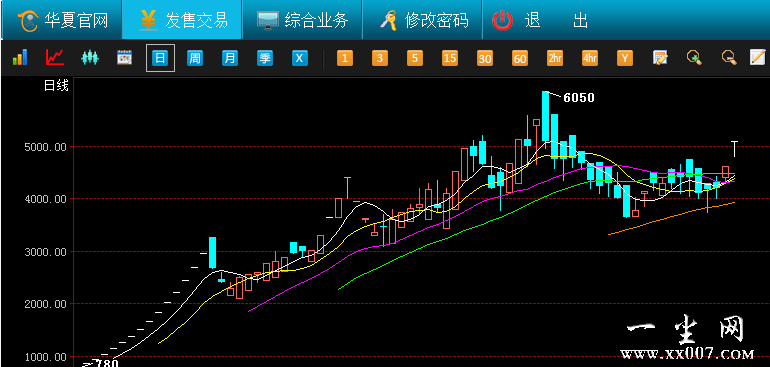Choose the 2hr interval button
This screenshot has height=367, width=770.
click(x=555, y=58)
